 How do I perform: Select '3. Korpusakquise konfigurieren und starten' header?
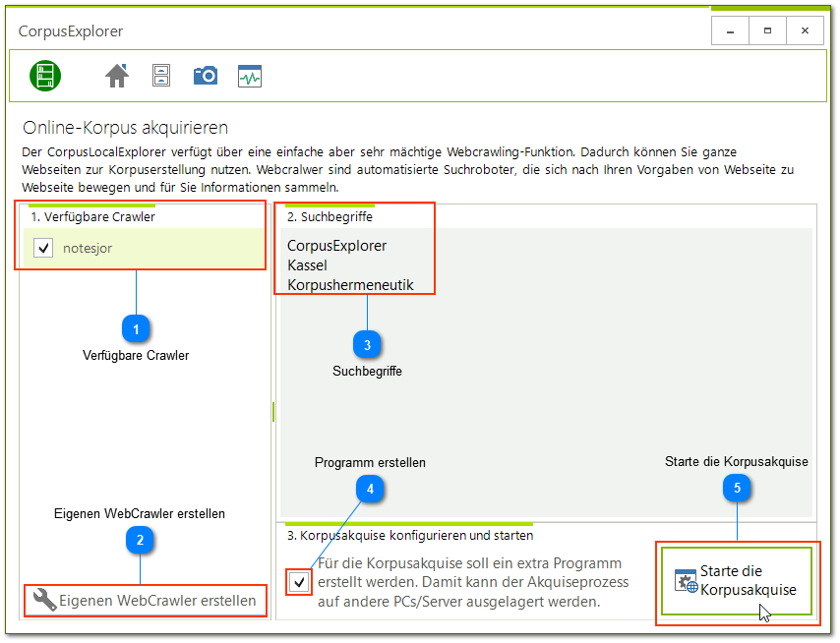click(x=410, y=536)
